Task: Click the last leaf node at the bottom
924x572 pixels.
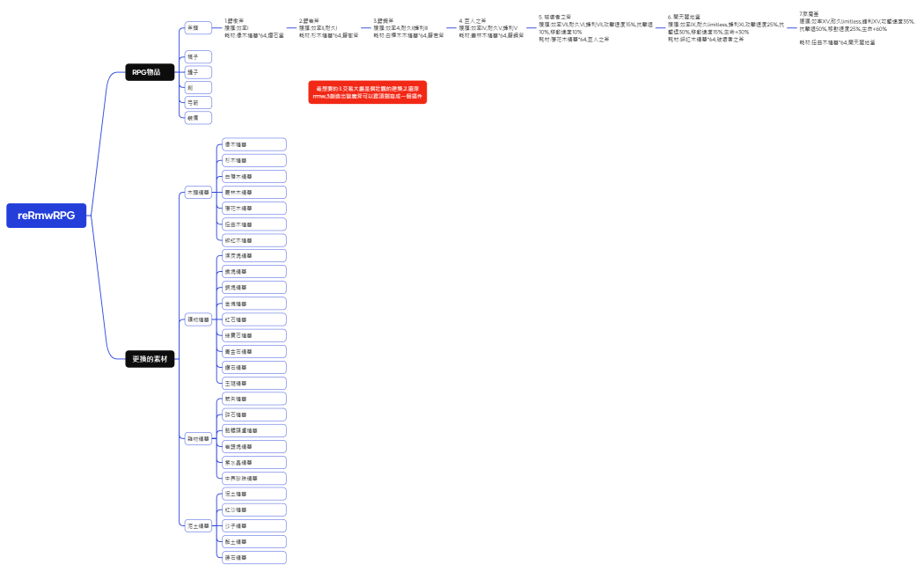Action: [x=253, y=557]
